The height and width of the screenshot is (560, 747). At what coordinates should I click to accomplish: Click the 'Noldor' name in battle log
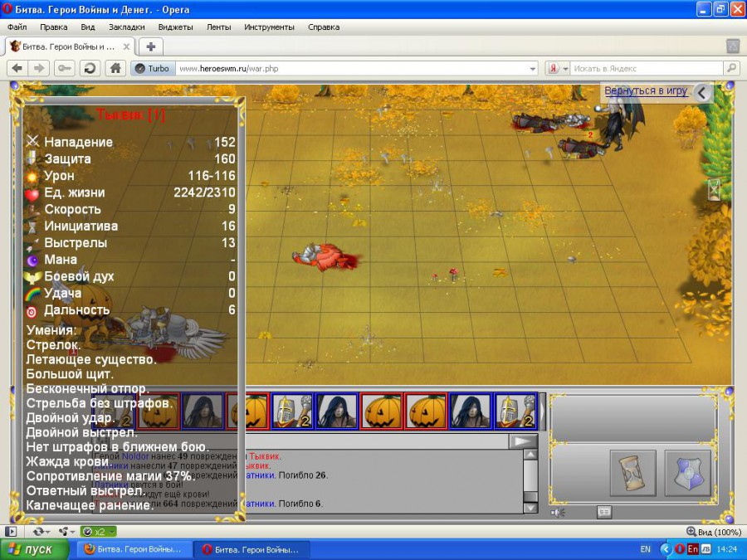click(135, 456)
